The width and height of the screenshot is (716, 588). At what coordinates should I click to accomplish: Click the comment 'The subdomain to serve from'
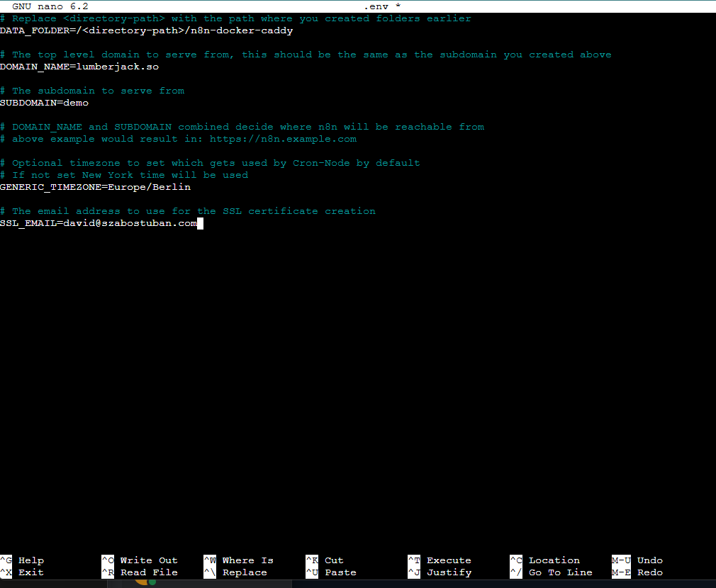(92, 90)
